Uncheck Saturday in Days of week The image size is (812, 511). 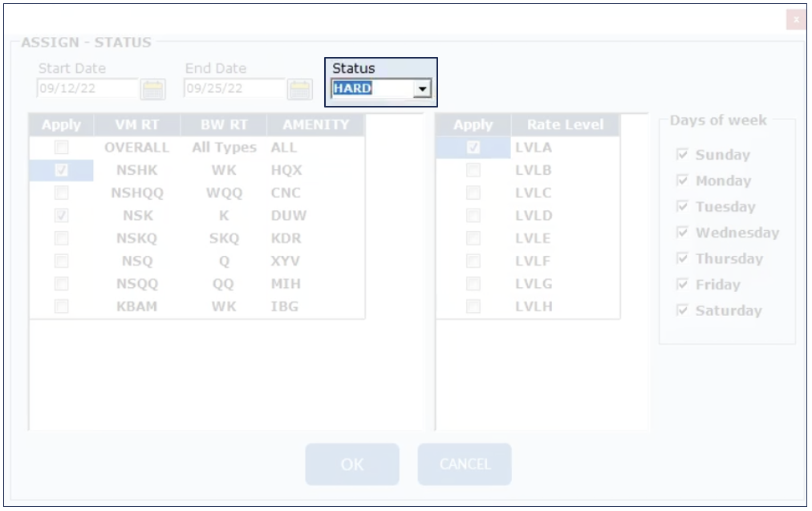[683, 310]
